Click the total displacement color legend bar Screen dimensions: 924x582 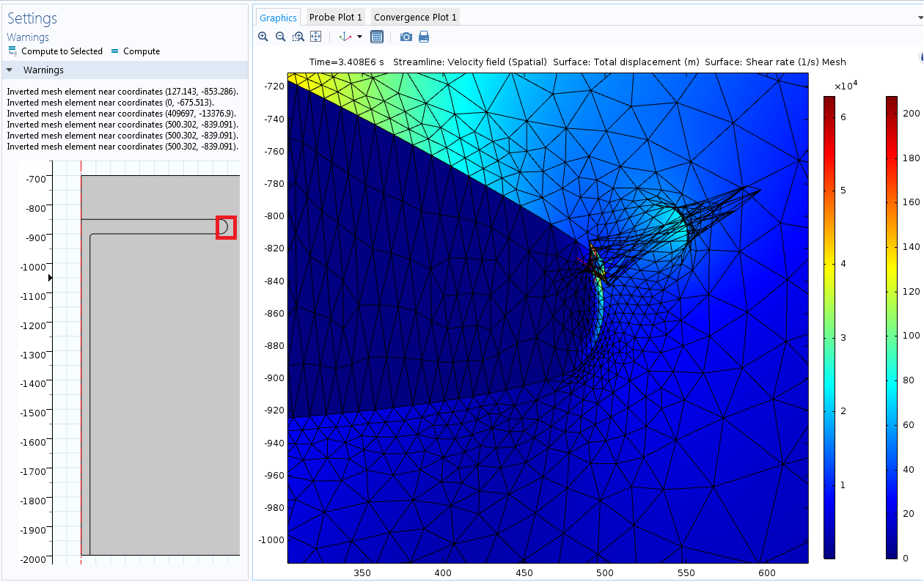pyautogui.click(x=829, y=327)
